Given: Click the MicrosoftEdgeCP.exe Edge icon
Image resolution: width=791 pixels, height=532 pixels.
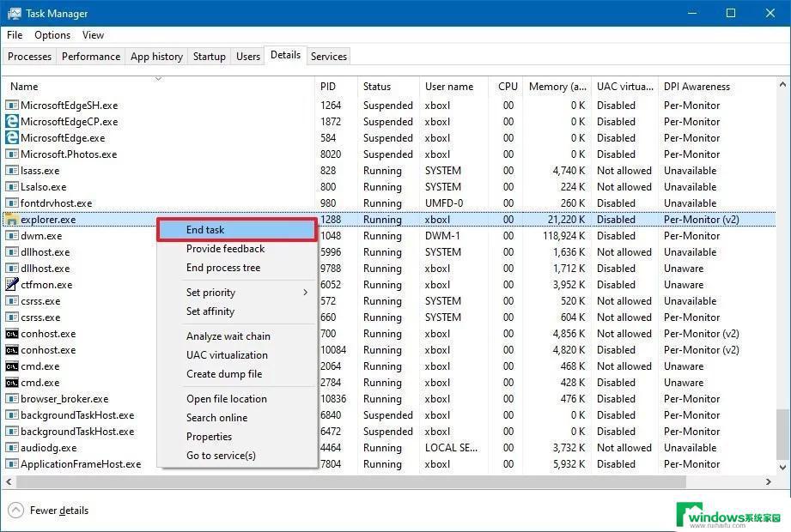Looking at the screenshot, I should pos(12,121).
